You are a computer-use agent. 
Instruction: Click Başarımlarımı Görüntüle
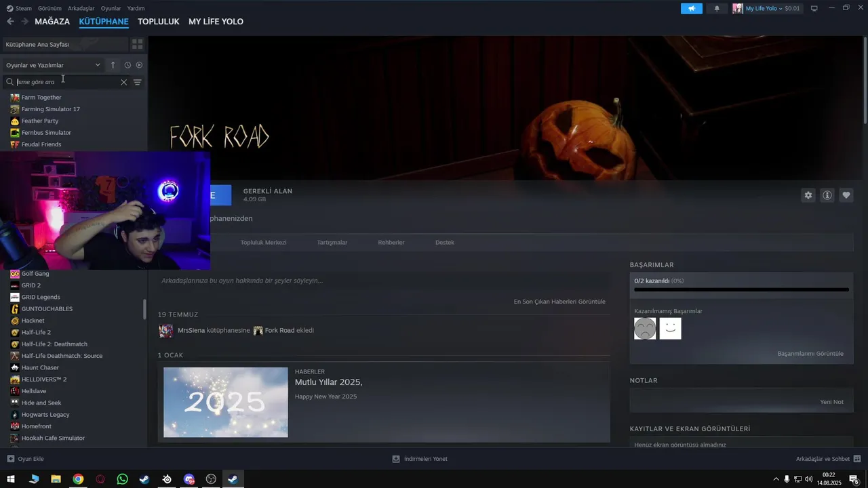pyautogui.click(x=810, y=354)
